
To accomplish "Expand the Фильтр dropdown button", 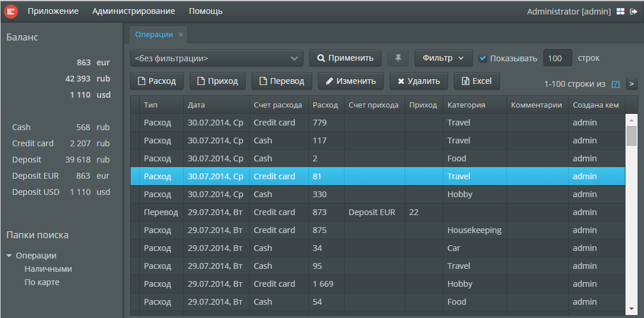I will click(x=443, y=58).
